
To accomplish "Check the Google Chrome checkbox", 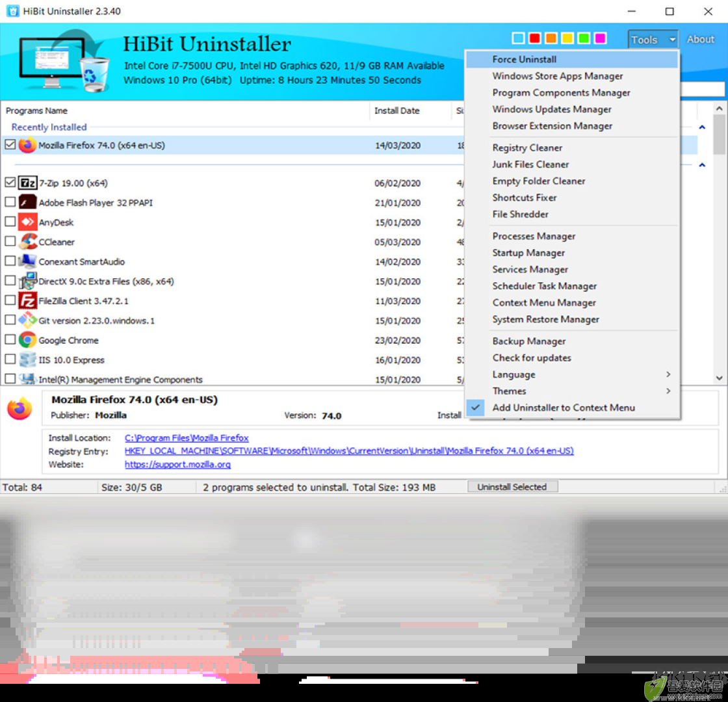I will [x=10, y=339].
